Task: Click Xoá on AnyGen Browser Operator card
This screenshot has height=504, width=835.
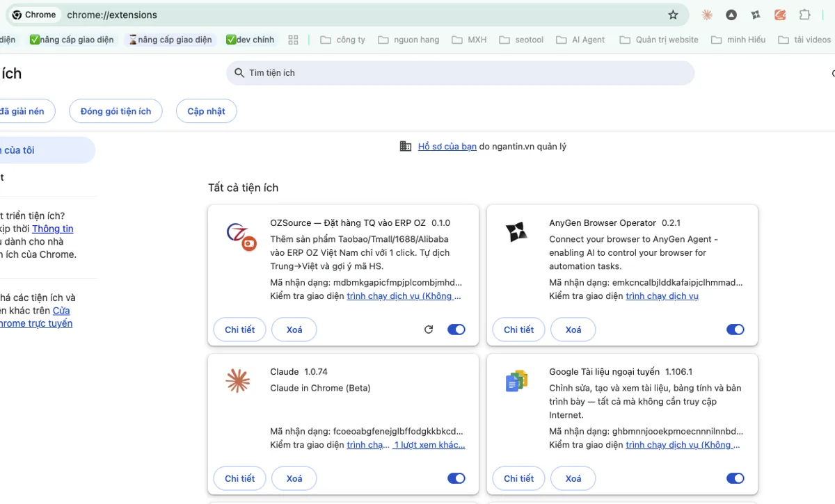Action: [x=573, y=330]
